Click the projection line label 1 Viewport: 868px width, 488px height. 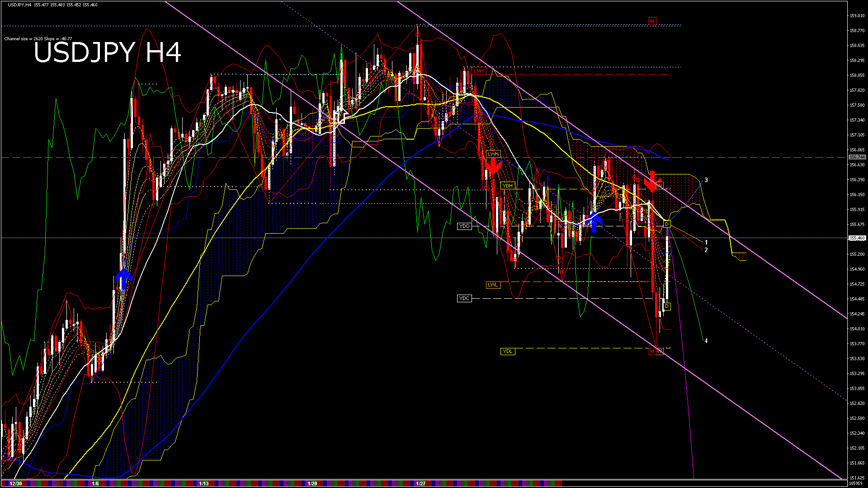pyautogui.click(x=706, y=243)
